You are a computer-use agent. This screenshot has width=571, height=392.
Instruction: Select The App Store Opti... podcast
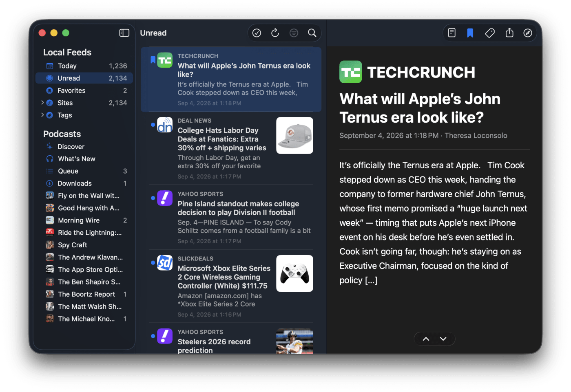84,269
